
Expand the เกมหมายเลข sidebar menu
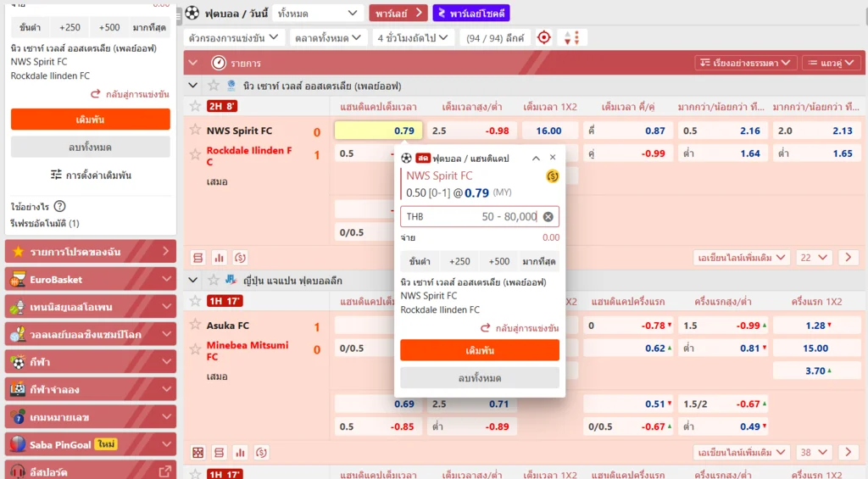pos(90,417)
